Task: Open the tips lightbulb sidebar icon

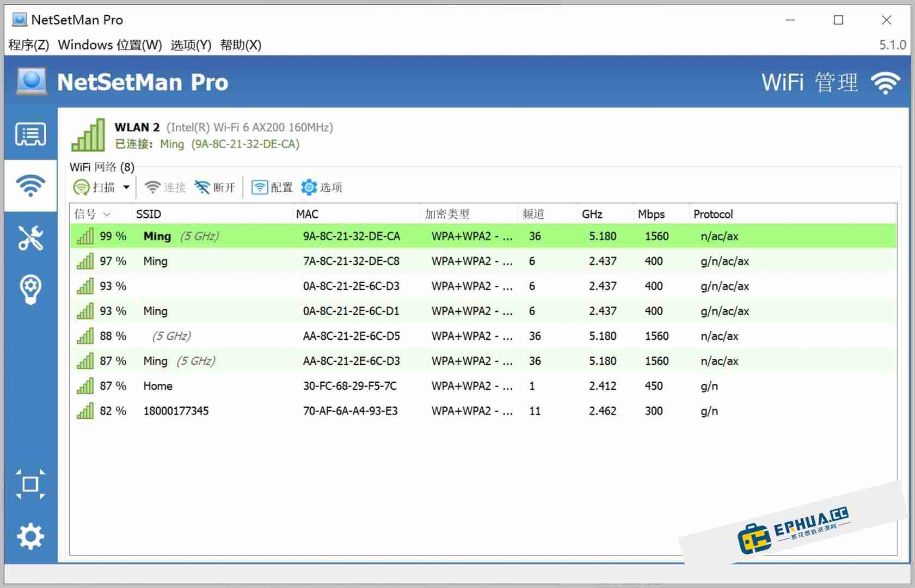Action: [x=30, y=290]
